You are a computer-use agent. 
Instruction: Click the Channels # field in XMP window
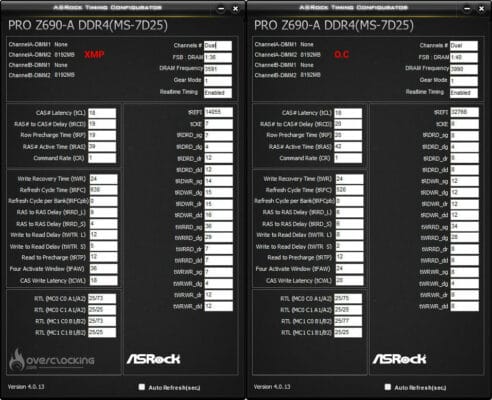click(218, 46)
